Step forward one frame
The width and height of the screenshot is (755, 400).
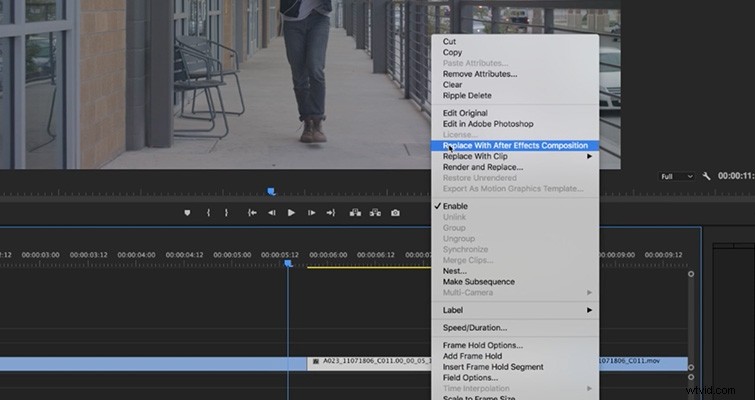[x=312, y=213]
